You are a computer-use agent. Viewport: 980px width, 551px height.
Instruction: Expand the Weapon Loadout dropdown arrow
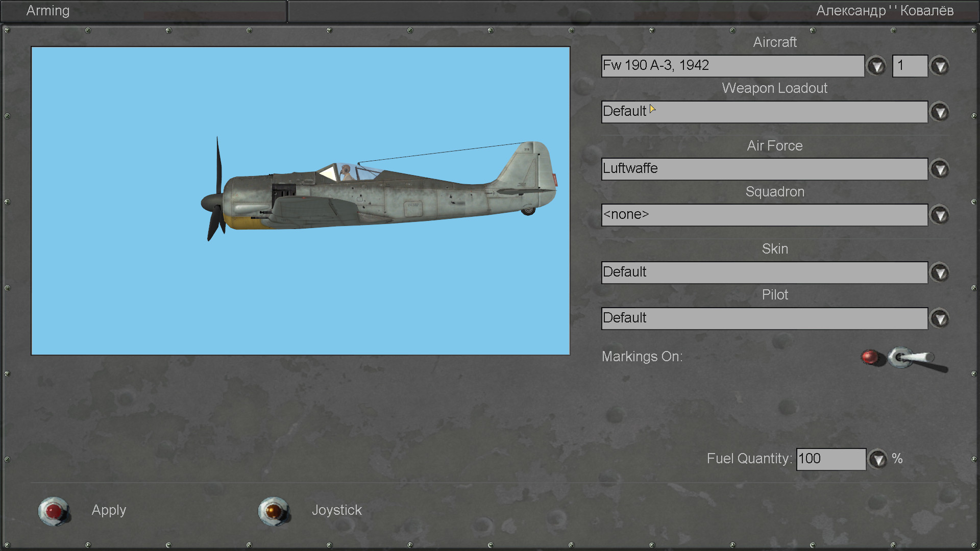940,112
